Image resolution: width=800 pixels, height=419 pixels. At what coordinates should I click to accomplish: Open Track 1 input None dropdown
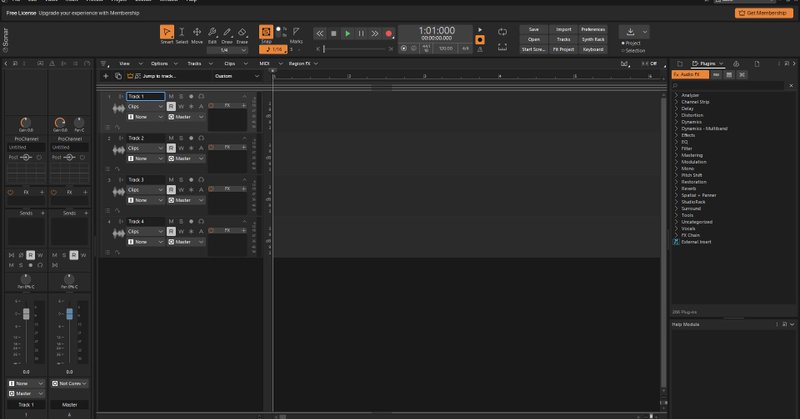[145, 117]
